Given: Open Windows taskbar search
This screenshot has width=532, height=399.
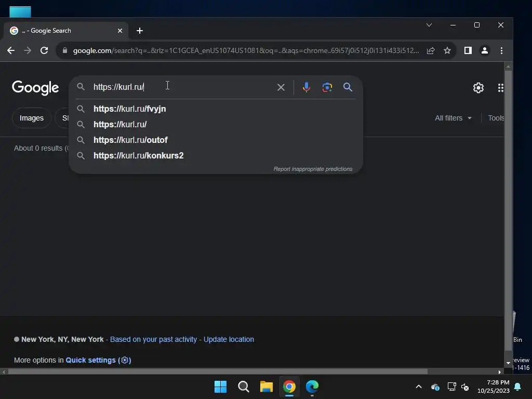Looking at the screenshot, I should point(244,387).
